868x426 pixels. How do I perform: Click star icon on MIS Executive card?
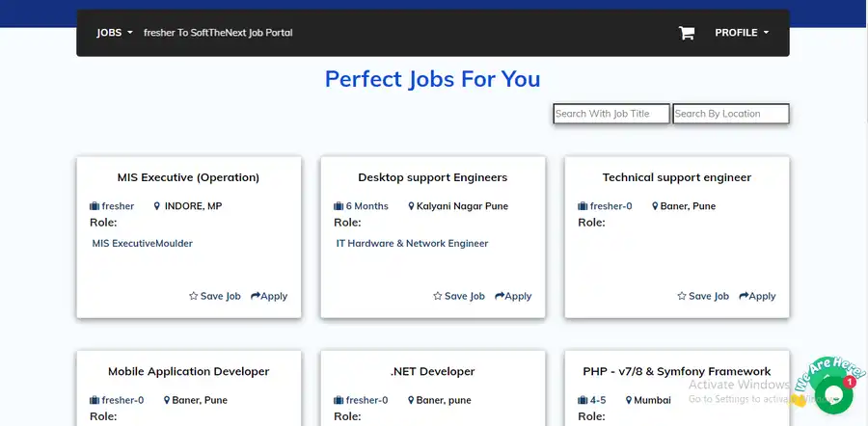(x=193, y=297)
